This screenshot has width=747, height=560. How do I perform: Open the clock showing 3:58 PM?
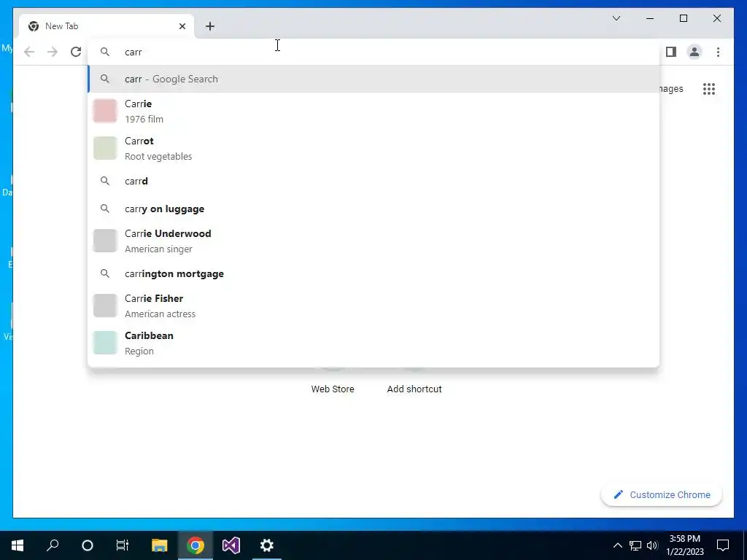click(x=684, y=545)
